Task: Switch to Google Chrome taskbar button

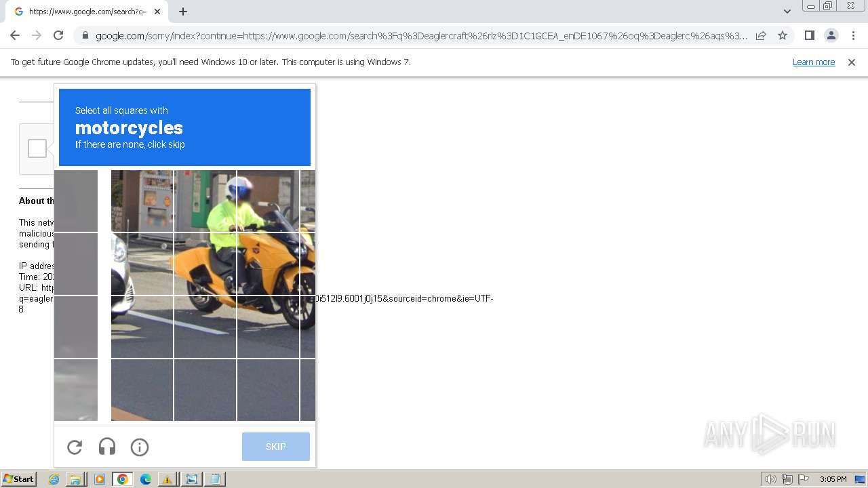Action: (x=123, y=479)
